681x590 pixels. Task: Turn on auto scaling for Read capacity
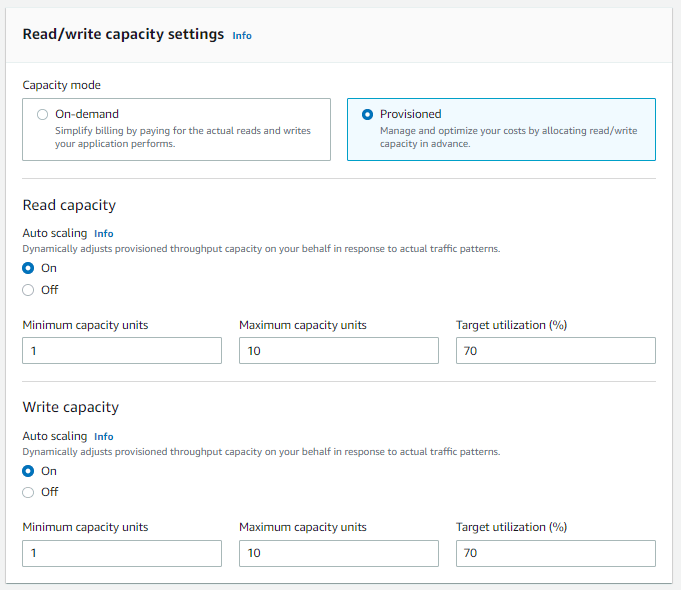coord(29,268)
